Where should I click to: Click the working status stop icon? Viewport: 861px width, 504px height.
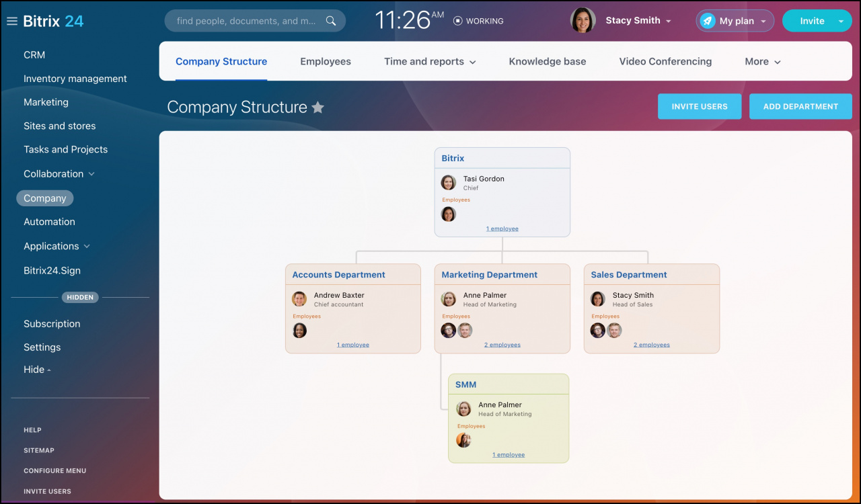(458, 21)
